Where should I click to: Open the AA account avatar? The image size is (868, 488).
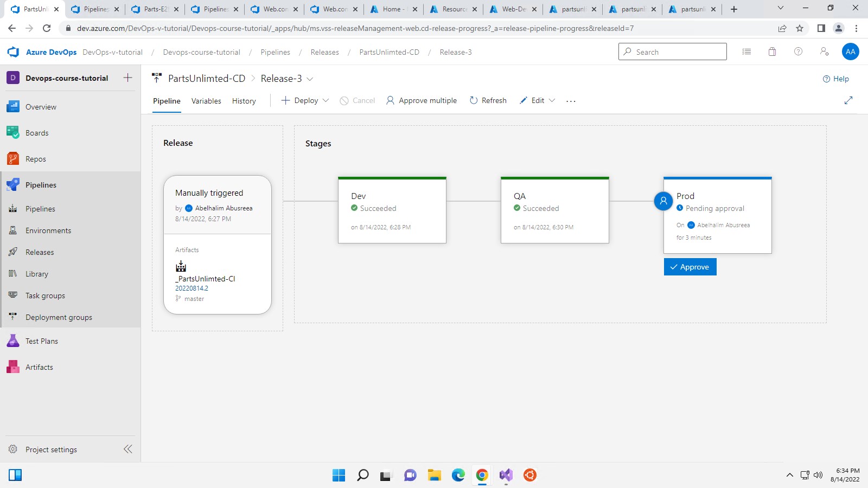point(850,52)
